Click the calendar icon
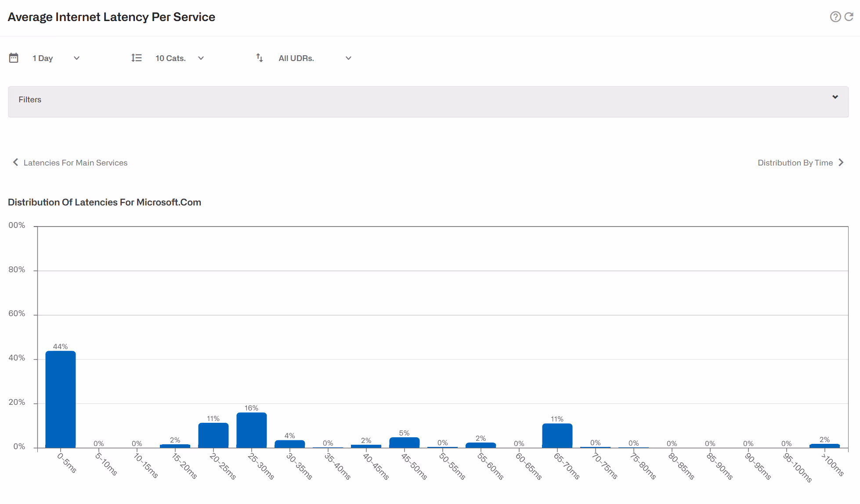This screenshot has width=860, height=504. 14,58
